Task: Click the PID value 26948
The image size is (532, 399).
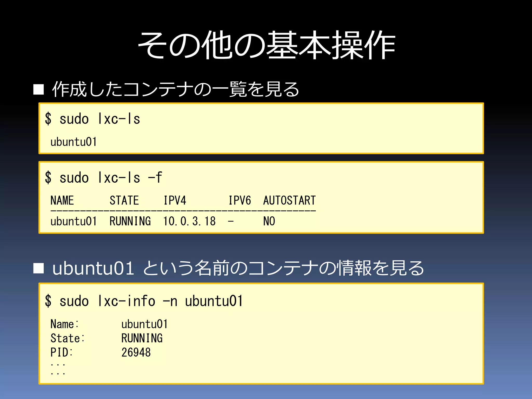Action: click(136, 353)
